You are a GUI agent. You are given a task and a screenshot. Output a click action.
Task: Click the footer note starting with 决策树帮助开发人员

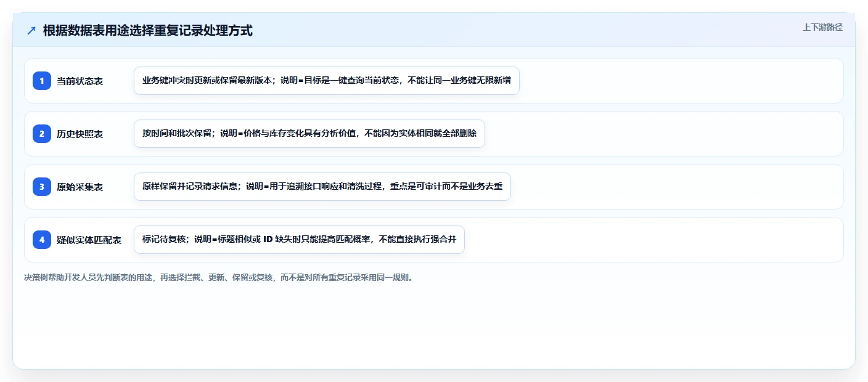click(x=218, y=277)
